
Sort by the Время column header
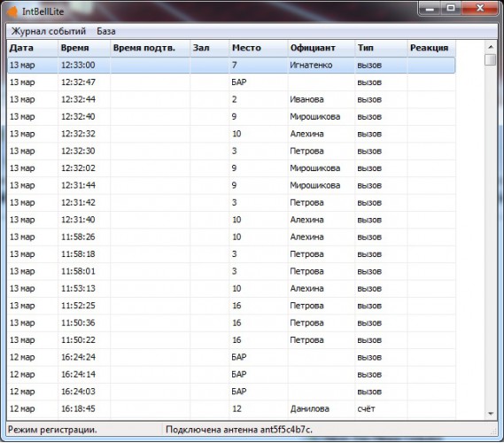click(x=84, y=48)
